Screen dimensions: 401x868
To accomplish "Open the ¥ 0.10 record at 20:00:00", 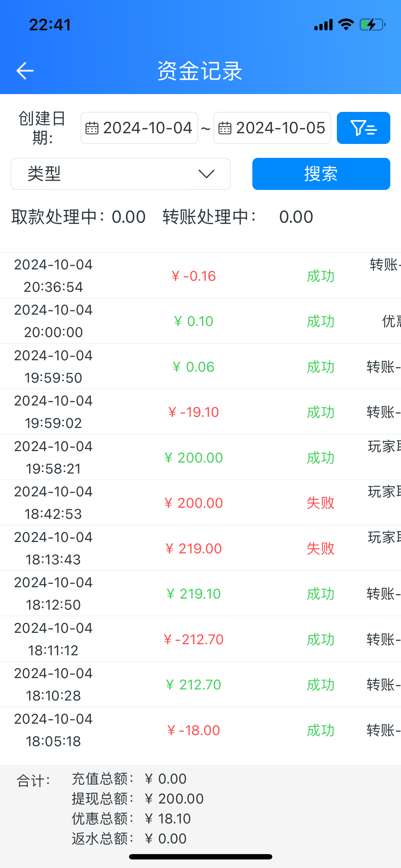I will (x=194, y=321).
